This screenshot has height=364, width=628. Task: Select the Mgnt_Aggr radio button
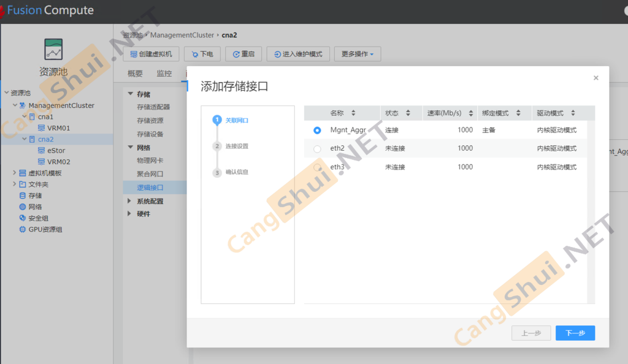coord(317,131)
